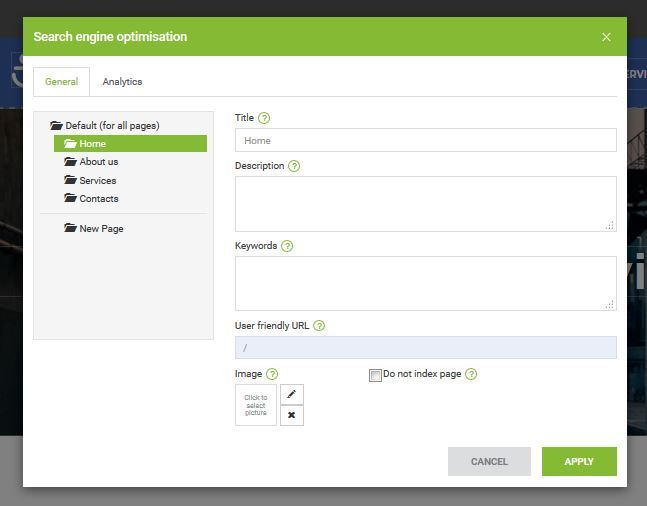Select the Services page in tree

97,181
